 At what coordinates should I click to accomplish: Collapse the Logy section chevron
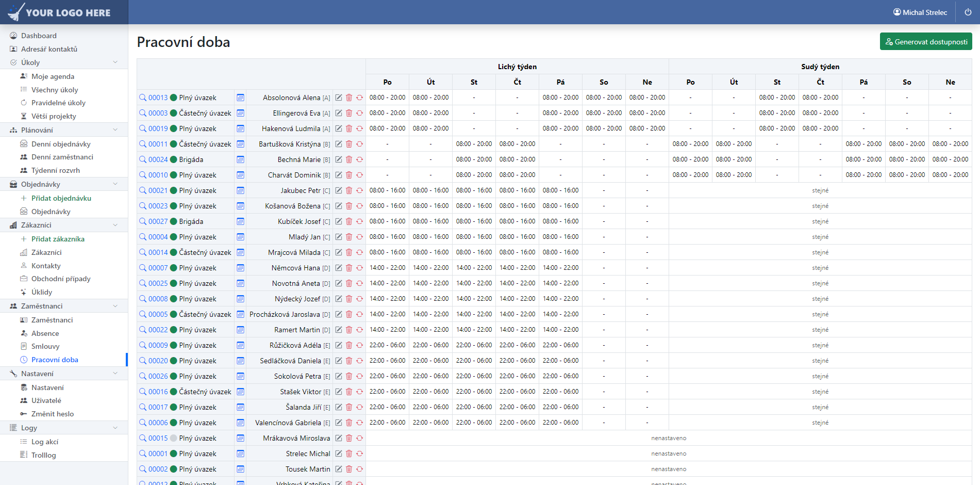click(x=115, y=428)
